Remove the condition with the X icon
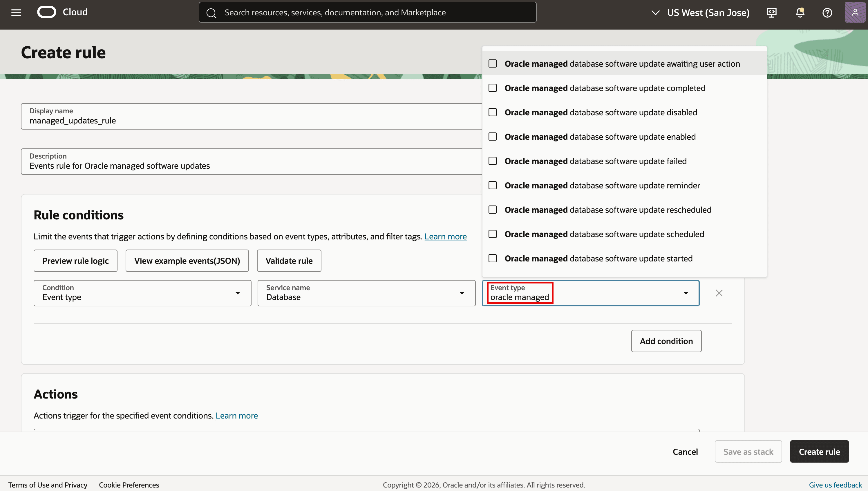The width and height of the screenshot is (868, 491). click(x=719, y=293)
